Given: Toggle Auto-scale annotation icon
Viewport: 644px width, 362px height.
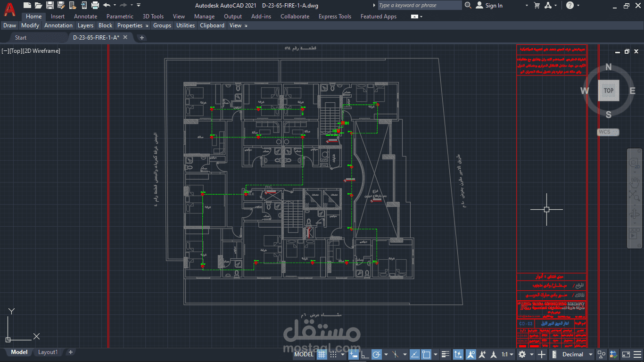Looking at the screenshot, I should 482,354.
